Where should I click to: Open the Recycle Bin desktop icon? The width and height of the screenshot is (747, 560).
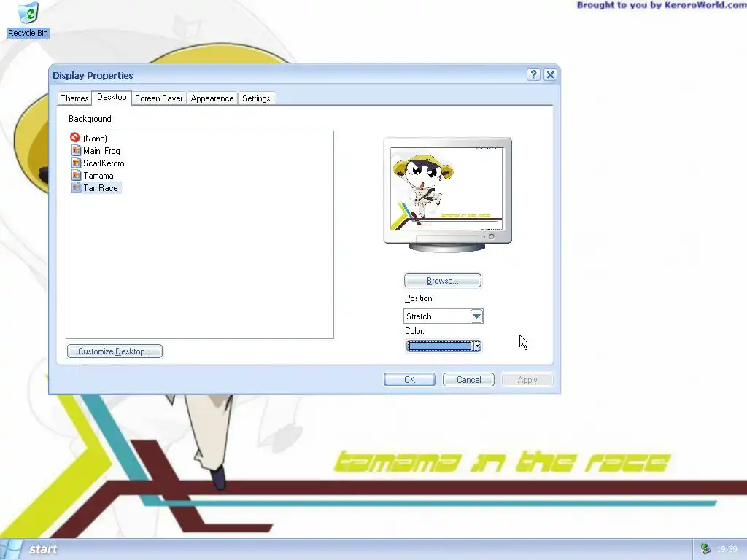coord(28,20)
